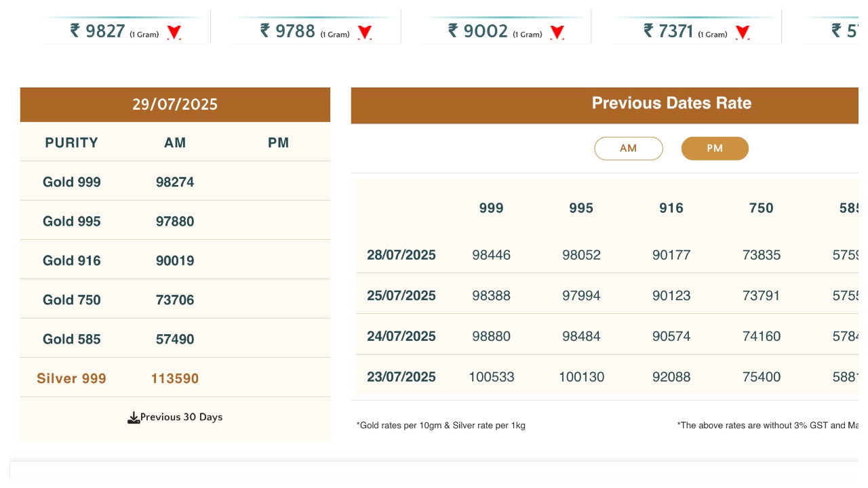Click the rupee symbol before 9002

[x=454, y=30]
